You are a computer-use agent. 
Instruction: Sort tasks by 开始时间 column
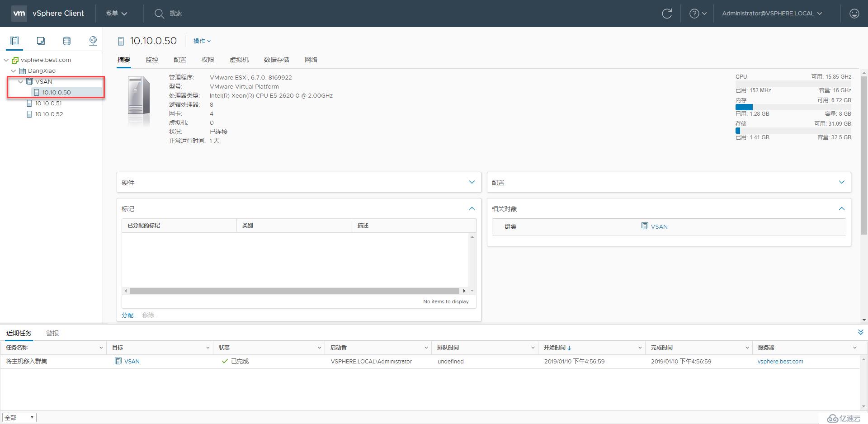point(555,348)
